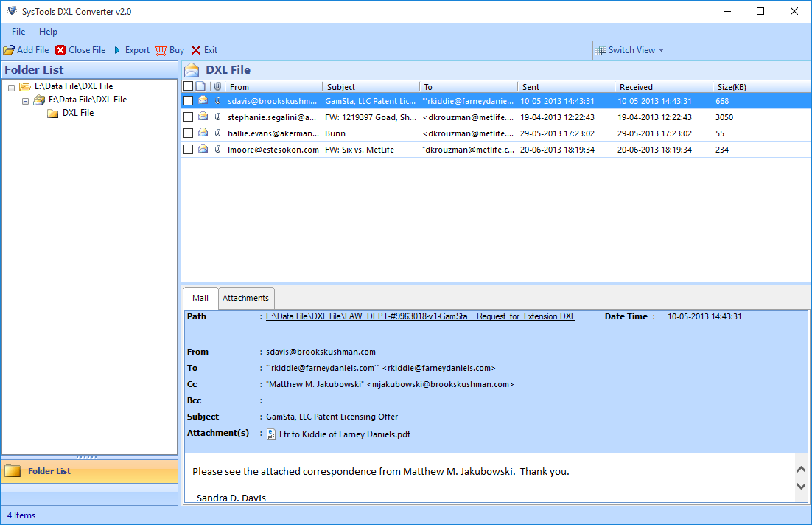Image resolution: width=812 pixels, height=525 pixels.
Task: Click the folder icon in bottom Folder List bar
Action: 13,471
